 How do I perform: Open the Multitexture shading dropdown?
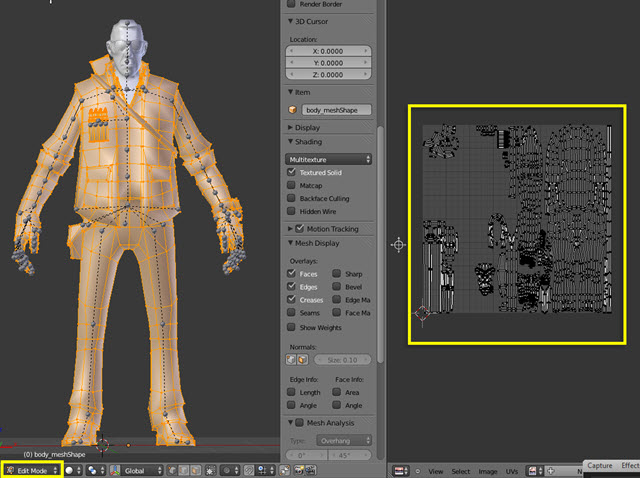point(328,159)
